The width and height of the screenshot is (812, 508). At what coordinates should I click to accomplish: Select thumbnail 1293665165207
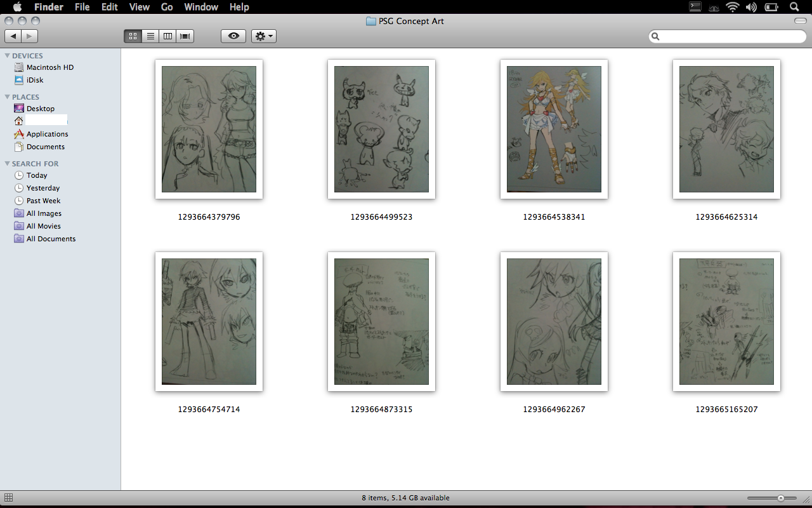[x=726, y=321]
